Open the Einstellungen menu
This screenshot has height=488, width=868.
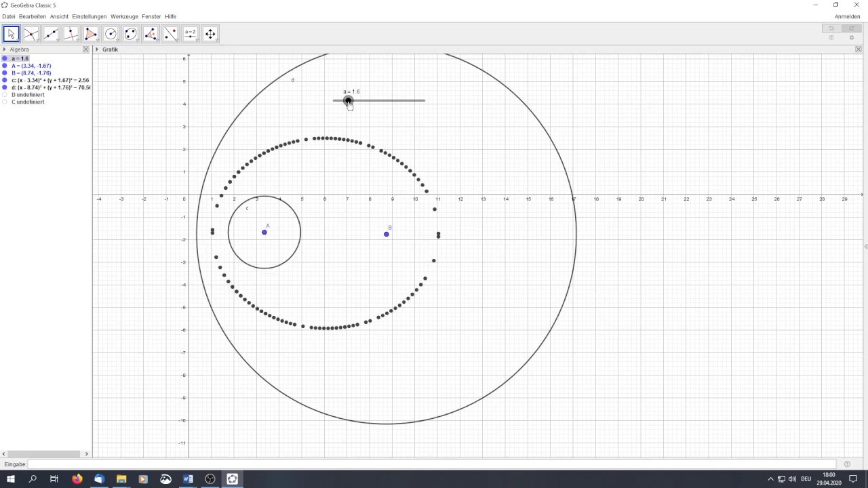(x=90, y=16)
